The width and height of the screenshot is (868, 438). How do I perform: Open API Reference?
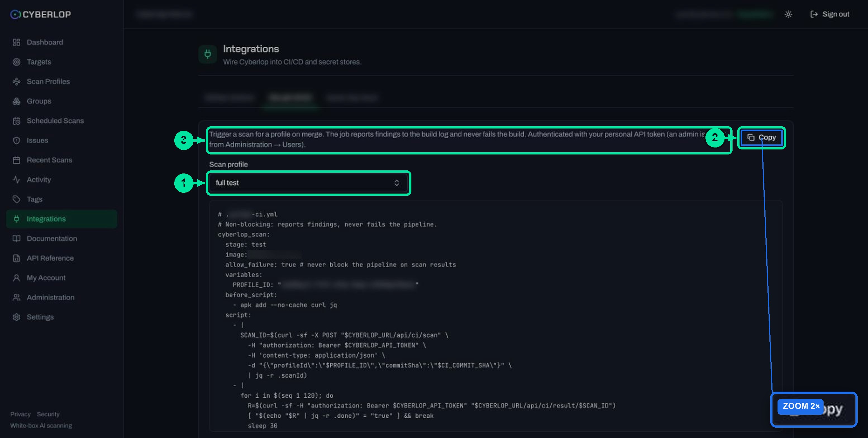click(x=61, y=258)
